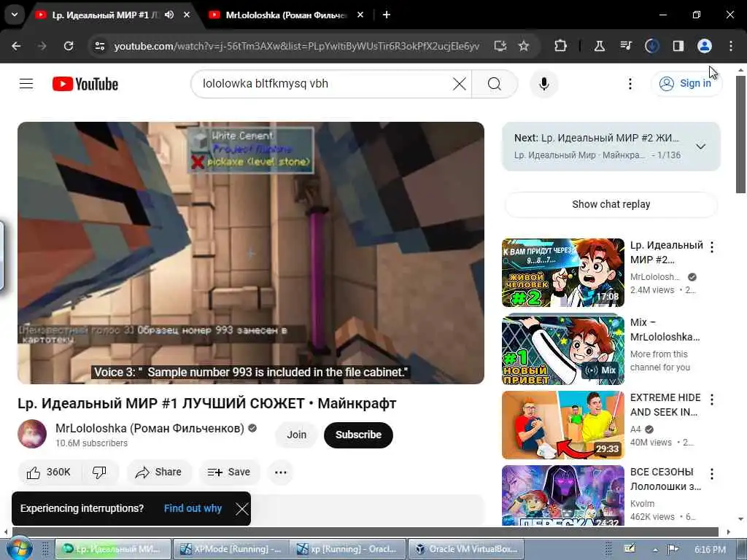Viewport: 747px width, 560px height.
Task: Run search with magnifier button
Action: click(495, 84)
